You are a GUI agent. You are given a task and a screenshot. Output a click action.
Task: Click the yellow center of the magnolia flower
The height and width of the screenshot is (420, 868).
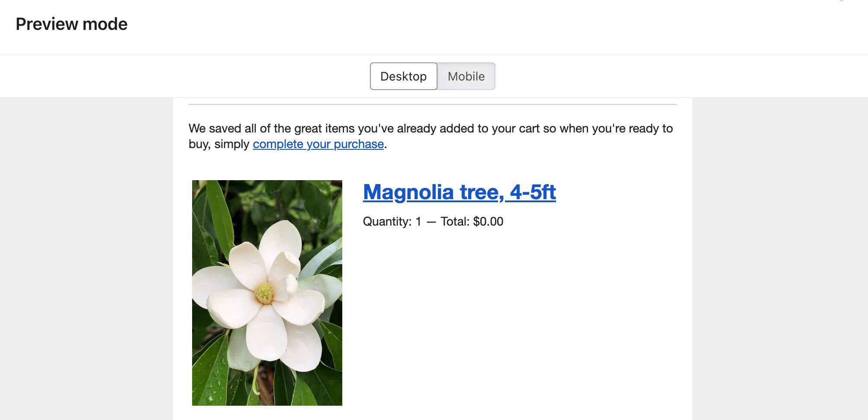(264, 293)
